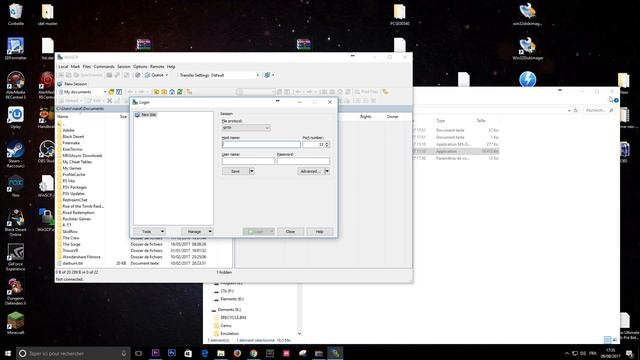The height and width of the screenshot is (360, 640).
Task: Click the Port number stepper
Action: [327, 144]
